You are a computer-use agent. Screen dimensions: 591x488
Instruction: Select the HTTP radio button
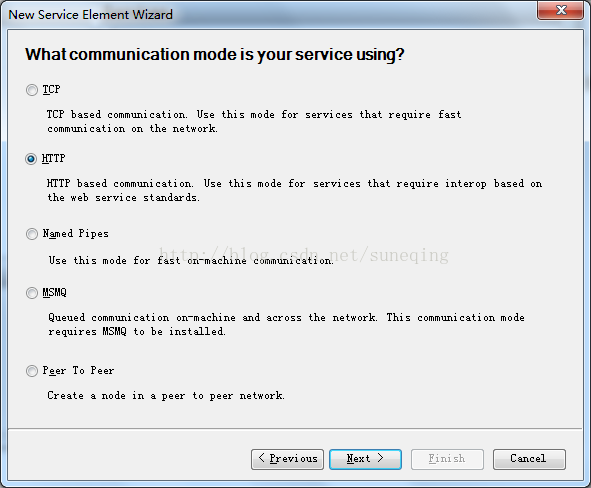coord(31,159)
